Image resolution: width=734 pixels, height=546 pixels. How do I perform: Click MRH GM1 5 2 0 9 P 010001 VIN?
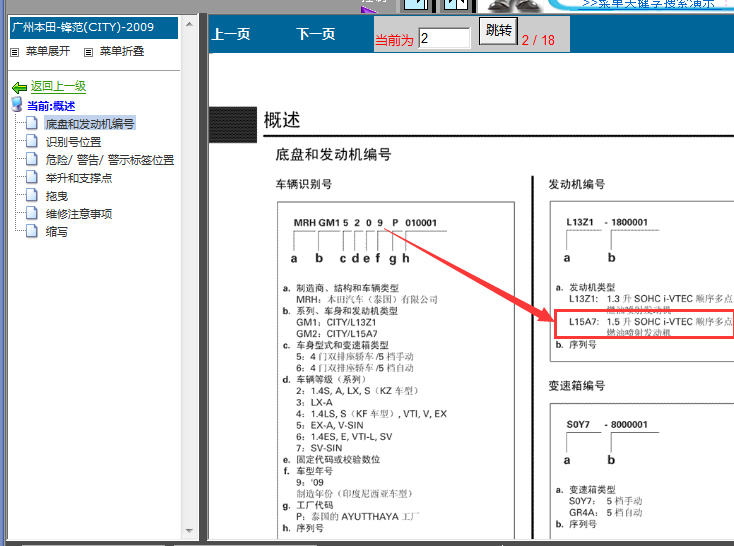coord(365,223)
